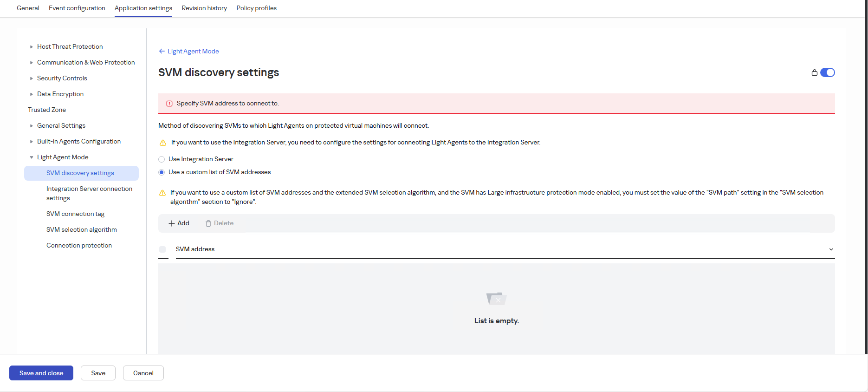This screenshot has width=868, height=392.
Task: Click the custom list warning triangle icon
Action: (x=162, y=193)
